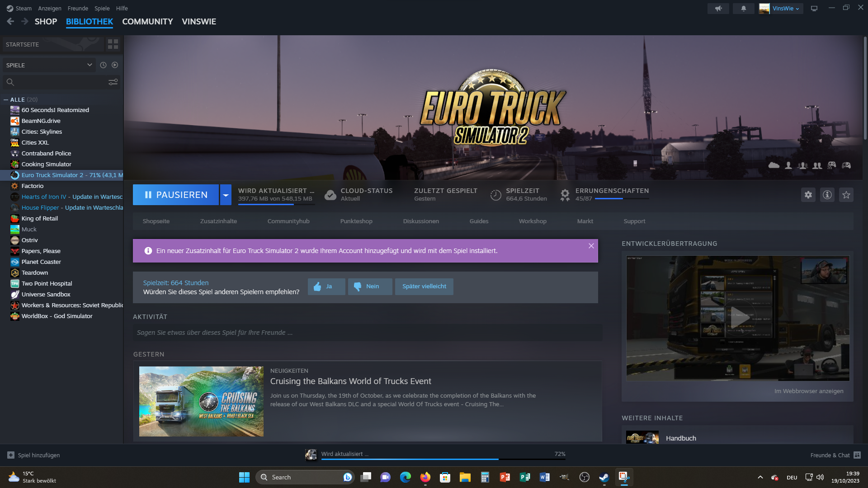Select BeamNG.drive in the library
Screen dimensions: 868x488
pos(41,121)
